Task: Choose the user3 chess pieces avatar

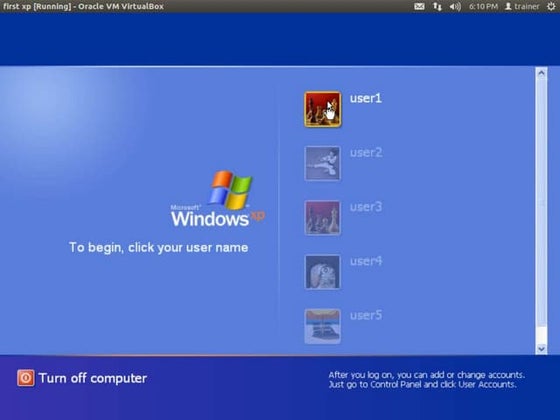Action: [322, 218]
